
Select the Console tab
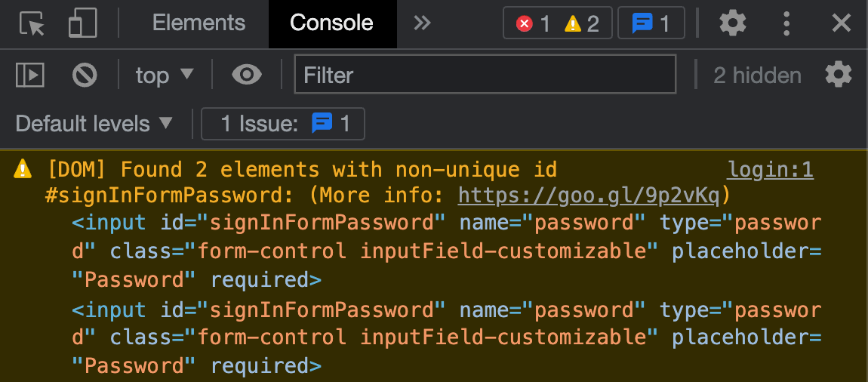[331, 23]
